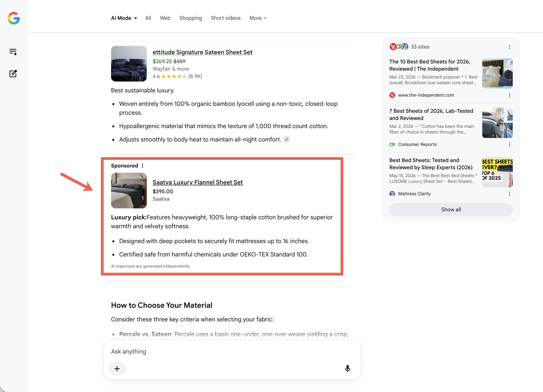The height and width of the screenshot is (392, 543).
Task: Focus the Ask anything input field
Action: 232,352
